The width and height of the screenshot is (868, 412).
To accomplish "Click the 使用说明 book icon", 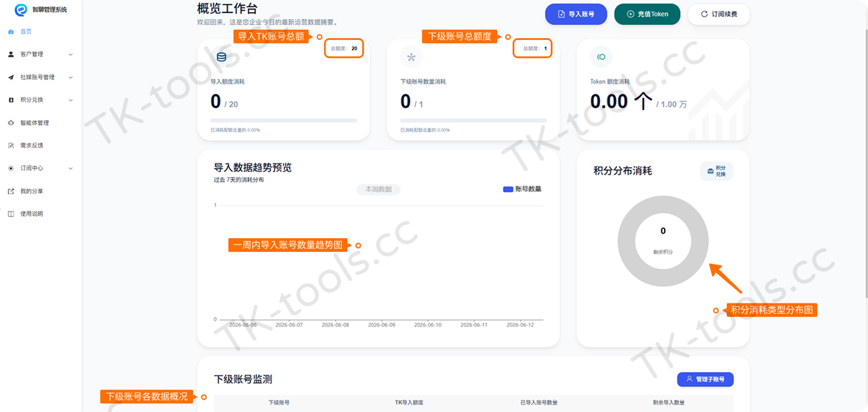I will click(11, 214).
